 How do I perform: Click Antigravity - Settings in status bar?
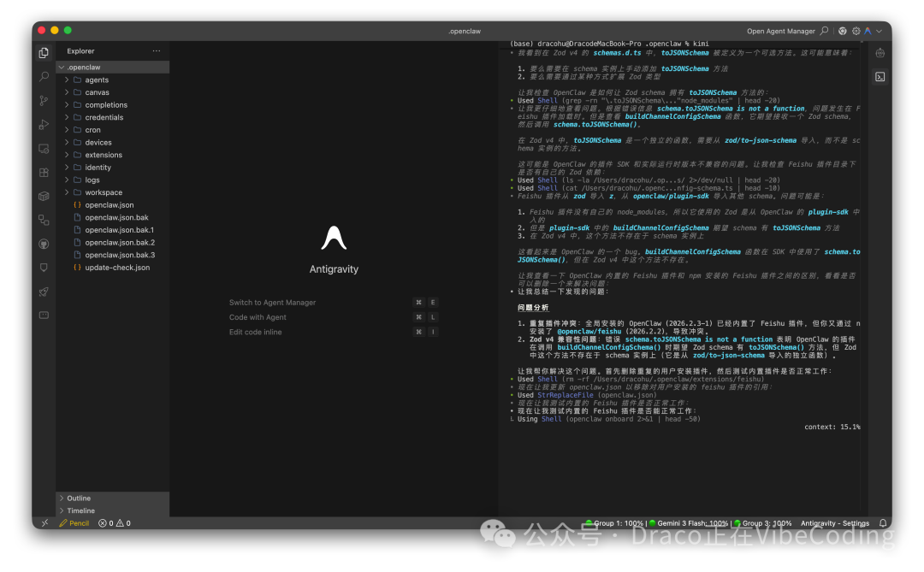click(x=834, y=523)
